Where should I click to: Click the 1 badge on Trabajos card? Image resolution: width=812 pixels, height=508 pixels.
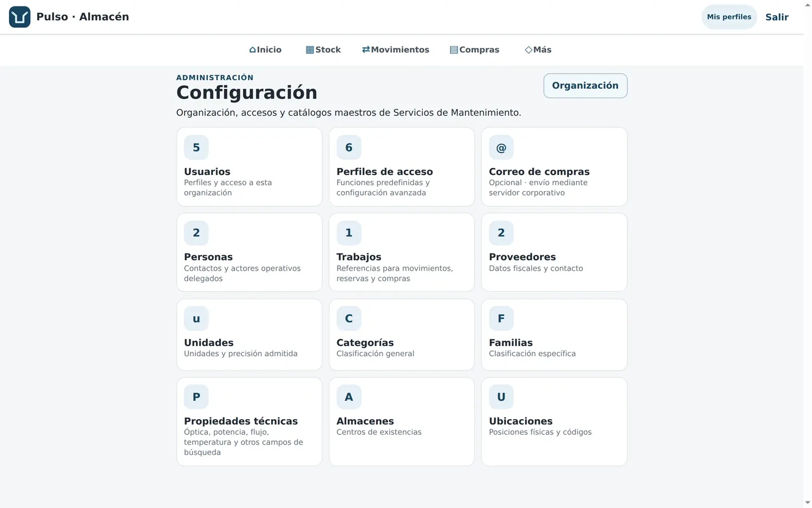coord(349,233)
